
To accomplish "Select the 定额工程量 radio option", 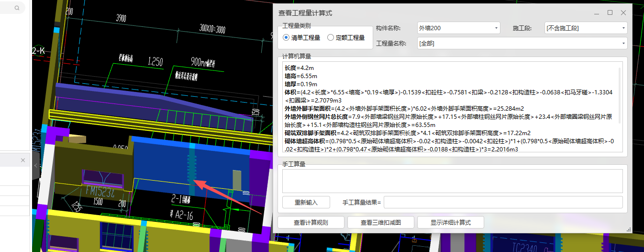I will point(346,37).
